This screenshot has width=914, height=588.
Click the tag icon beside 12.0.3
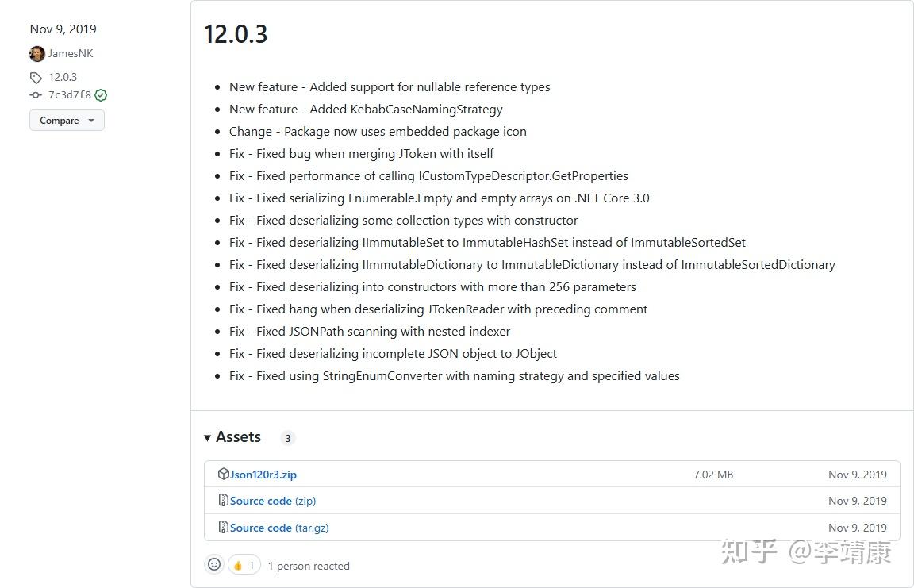[x=36, y=78]
